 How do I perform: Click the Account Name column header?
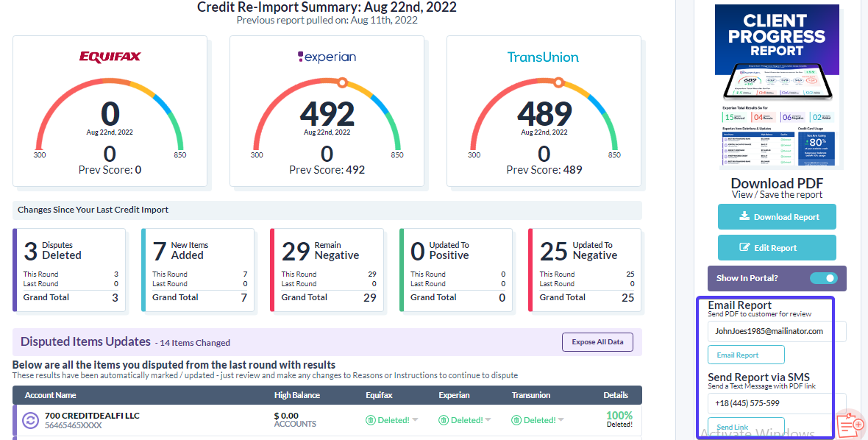[51, 395]
